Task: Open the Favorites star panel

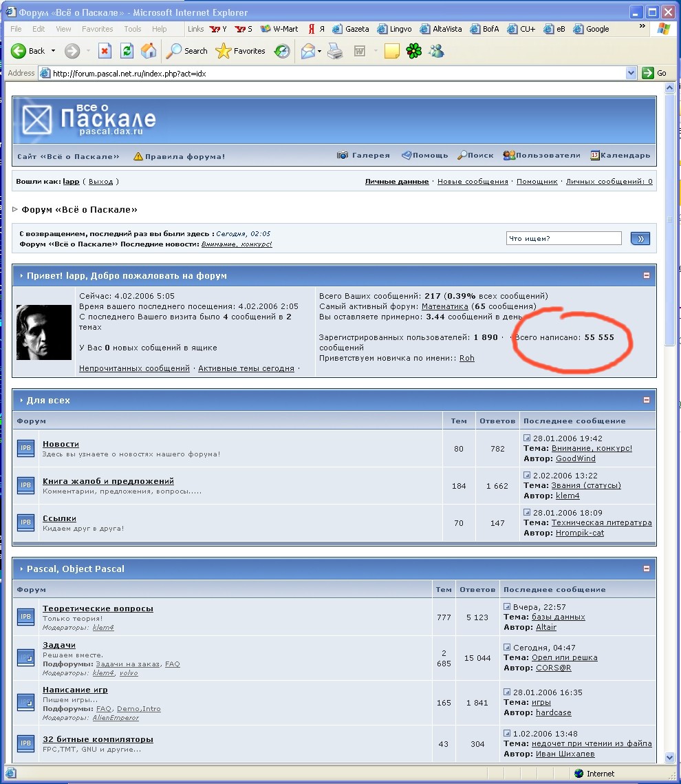Action: pos(240,51)
